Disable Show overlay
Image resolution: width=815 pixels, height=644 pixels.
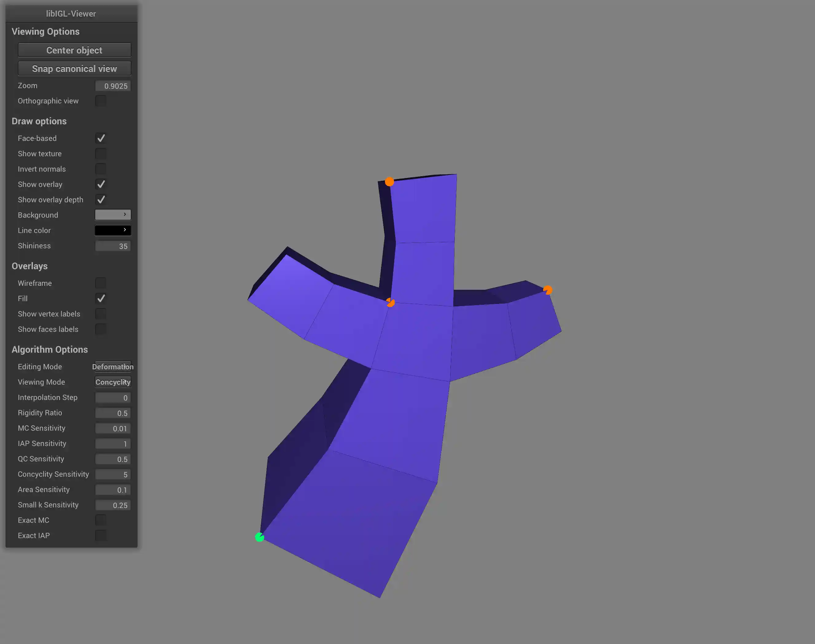tap(100, 184)
